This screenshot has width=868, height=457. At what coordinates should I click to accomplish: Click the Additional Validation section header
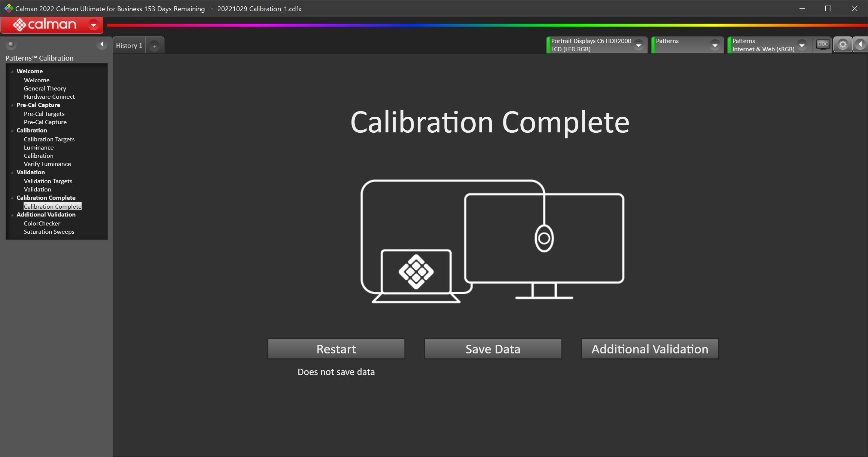tap(46, 214)
